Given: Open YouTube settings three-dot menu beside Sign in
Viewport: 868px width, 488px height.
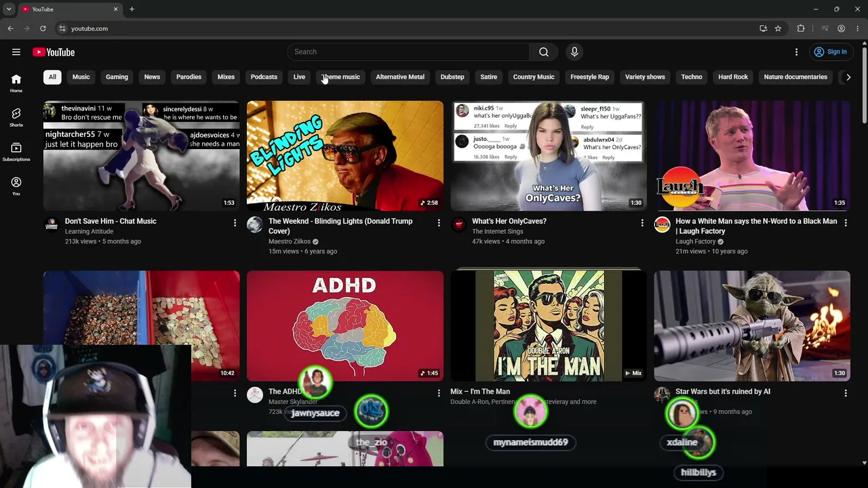Looking at the screenshot, I should 797,52.
